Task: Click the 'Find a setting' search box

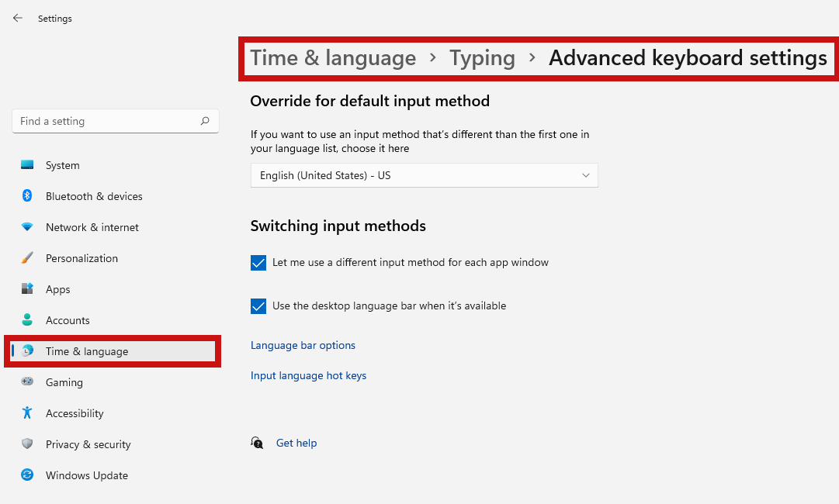Action: (115, 121)
